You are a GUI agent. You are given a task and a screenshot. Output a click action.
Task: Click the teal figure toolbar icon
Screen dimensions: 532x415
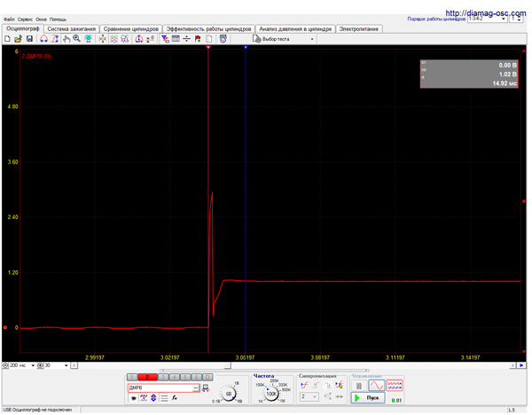point(88,39)
